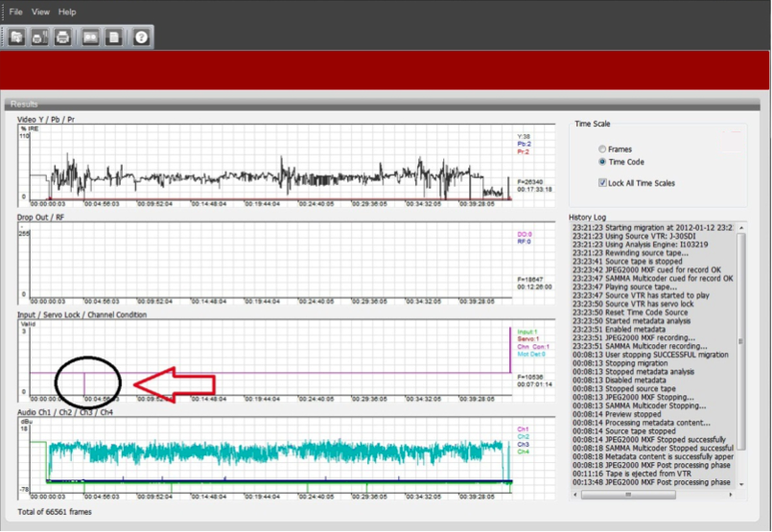The width and height of the screenshot is (772, 532).
Task: Open the File menu
Action: click(16, 12)
